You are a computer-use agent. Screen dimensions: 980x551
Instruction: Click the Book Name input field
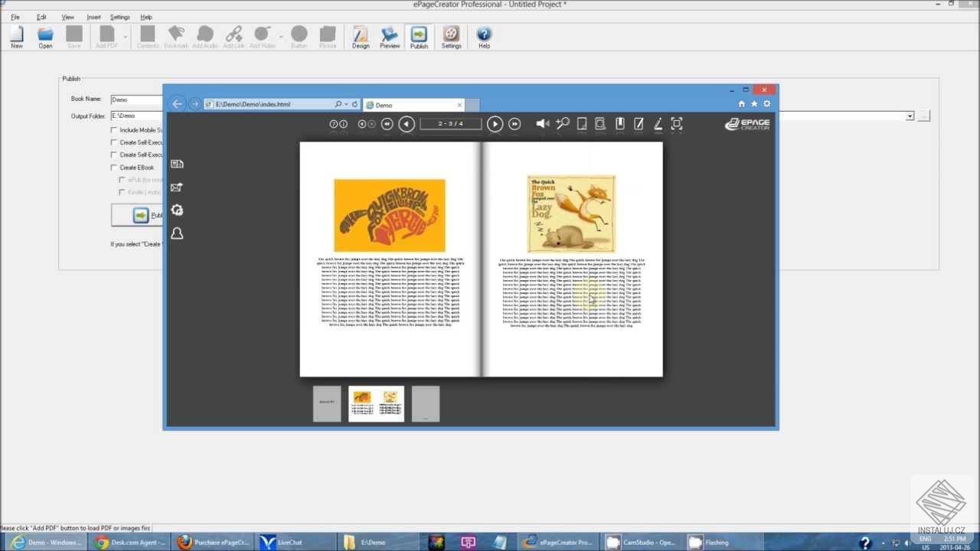click(x=137, y=99)
